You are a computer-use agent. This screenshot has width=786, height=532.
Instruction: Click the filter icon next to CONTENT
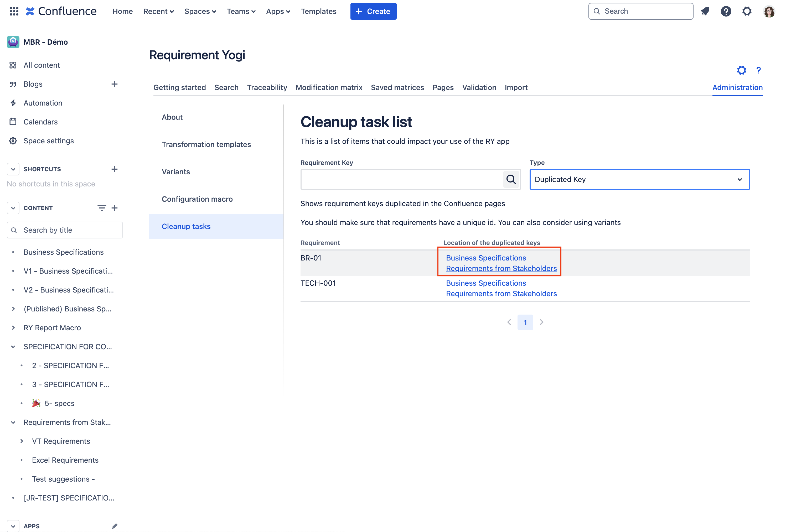click(x=101, y=208)
